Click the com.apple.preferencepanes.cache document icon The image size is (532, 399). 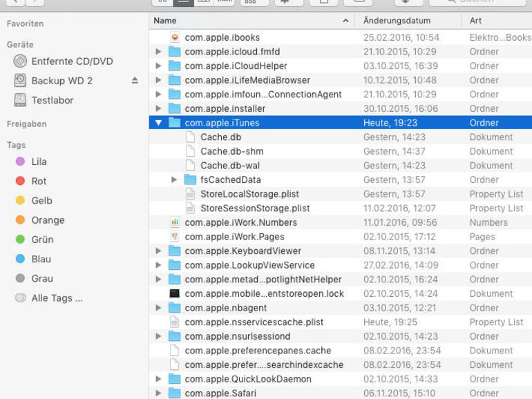coord(174,351)
